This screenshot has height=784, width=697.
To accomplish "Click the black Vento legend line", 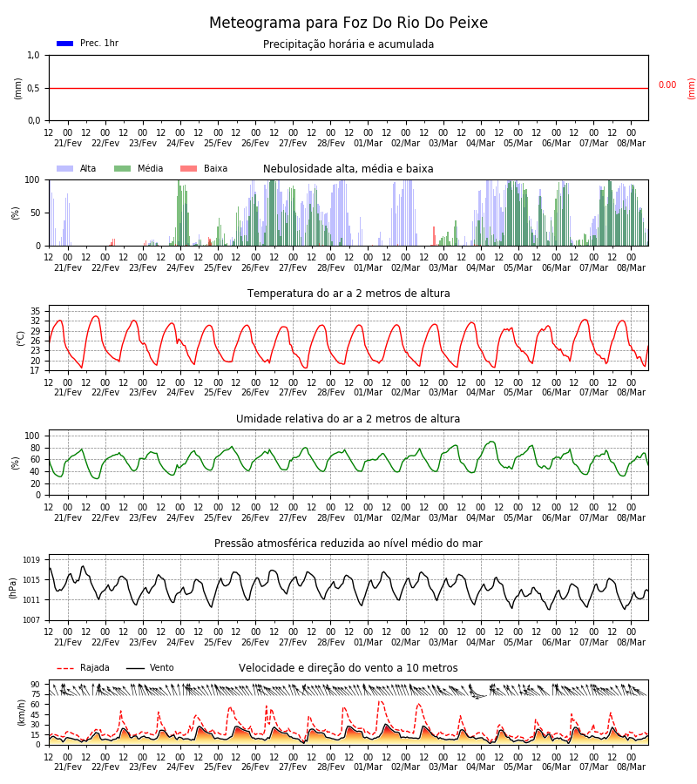I will tap(135, 668).
